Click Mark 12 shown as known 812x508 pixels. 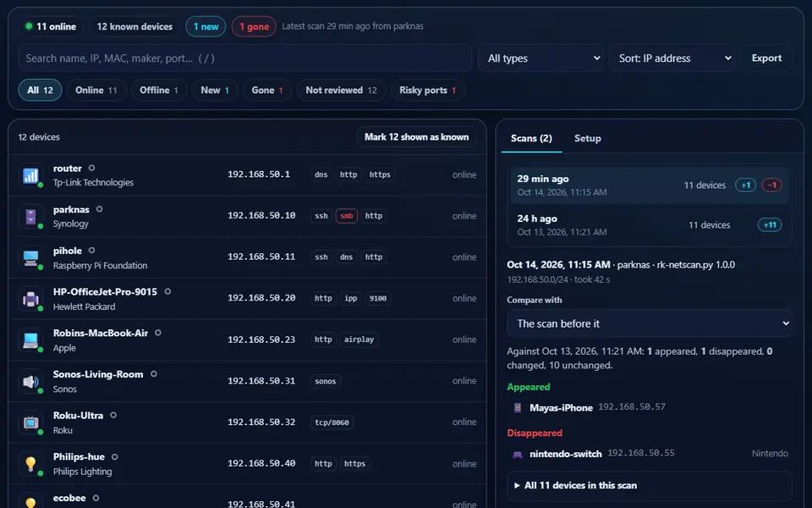[x=416, y=137]
